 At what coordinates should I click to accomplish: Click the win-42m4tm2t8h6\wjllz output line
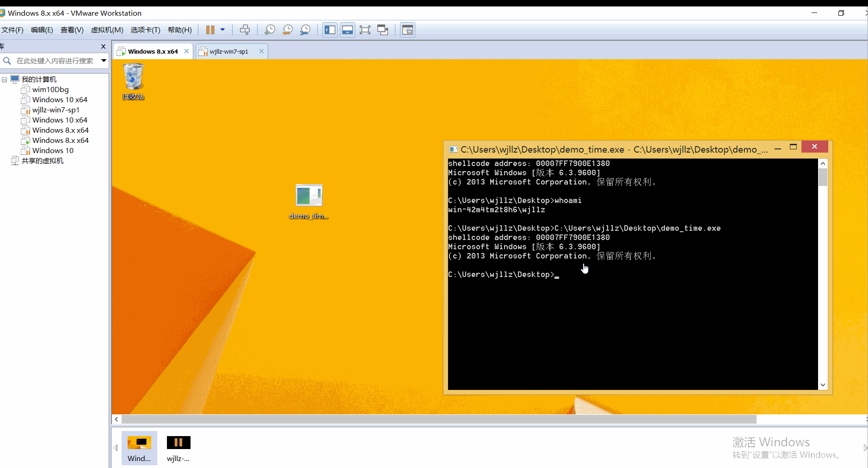tap(497, 209)
